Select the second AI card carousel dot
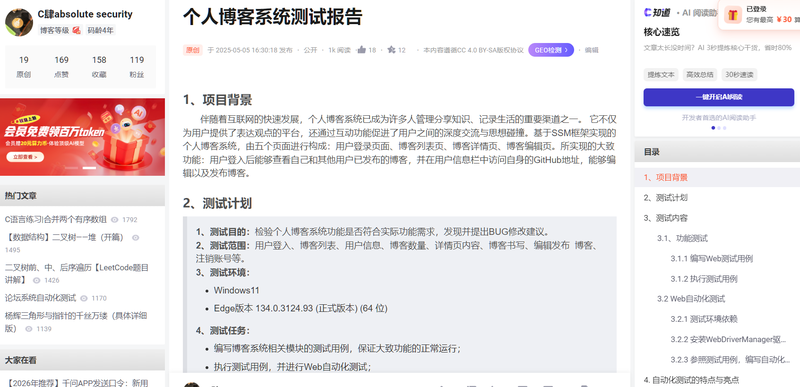This screenshot has height=387, width=800. (x=719, y=128)
